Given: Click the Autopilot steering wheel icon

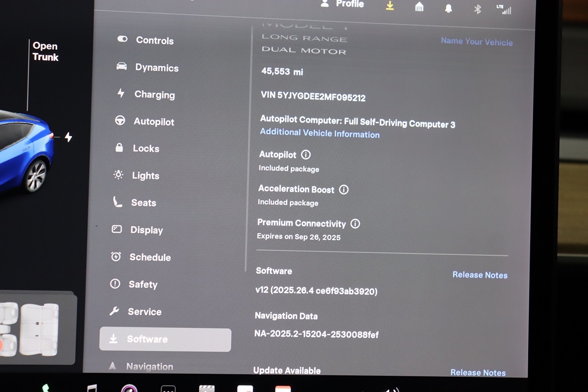Looking at the screenshot, I should point(120,121).
